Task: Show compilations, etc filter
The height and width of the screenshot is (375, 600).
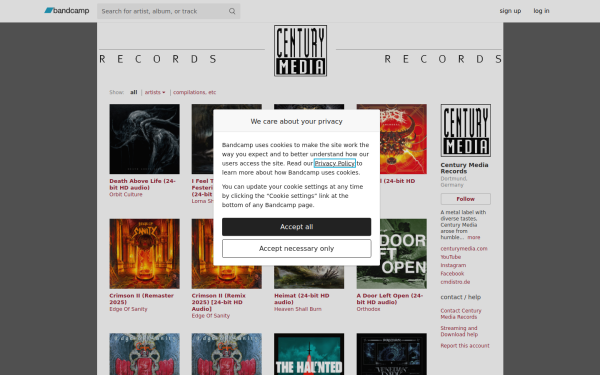Action: point(194,92)
